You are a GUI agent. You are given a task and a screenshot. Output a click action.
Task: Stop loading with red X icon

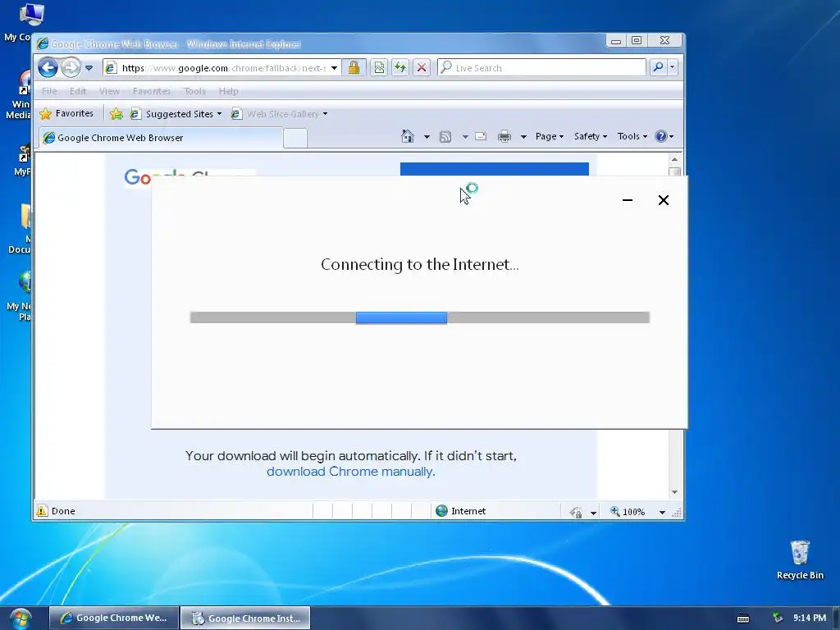pos(422,67)
